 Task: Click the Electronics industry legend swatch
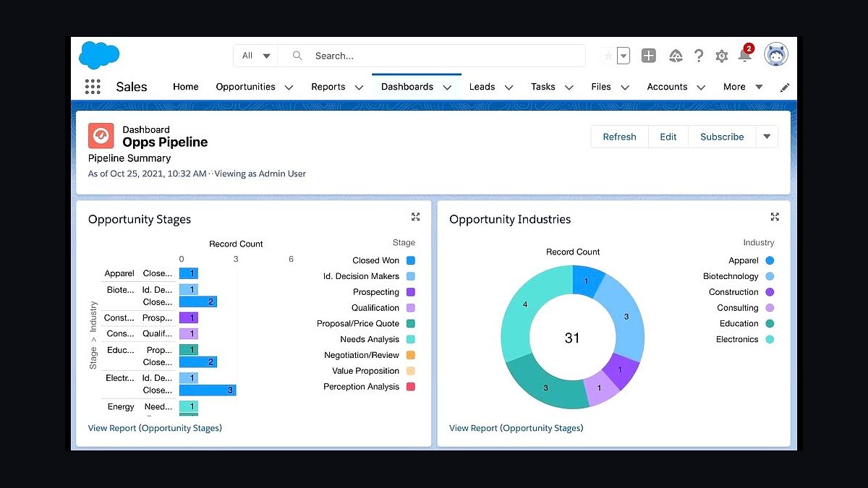pyautogui.click(x=770, y=339)
